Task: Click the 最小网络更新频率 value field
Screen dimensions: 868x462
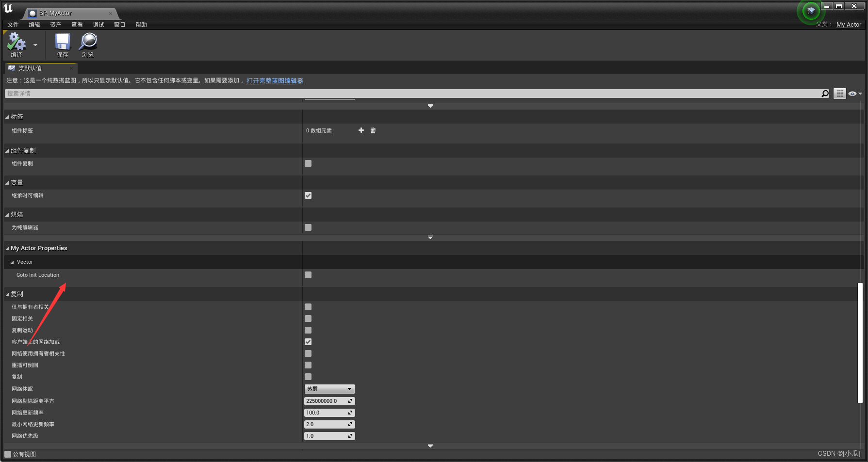Action: point(329,424)
